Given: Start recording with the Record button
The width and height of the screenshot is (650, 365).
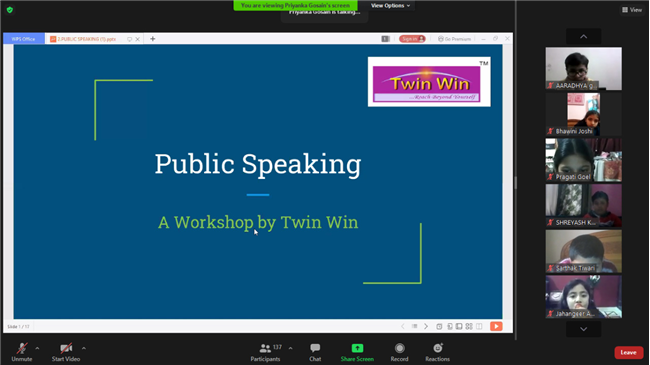Looking at the screenshot, I should point(399,352).
